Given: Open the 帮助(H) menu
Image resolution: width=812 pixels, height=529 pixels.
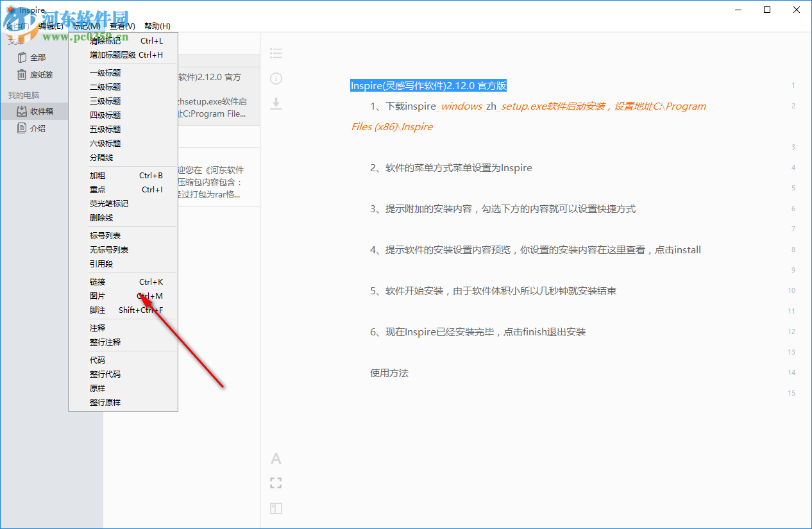Looking at the screenshot, I should click(x=157, y=26).
